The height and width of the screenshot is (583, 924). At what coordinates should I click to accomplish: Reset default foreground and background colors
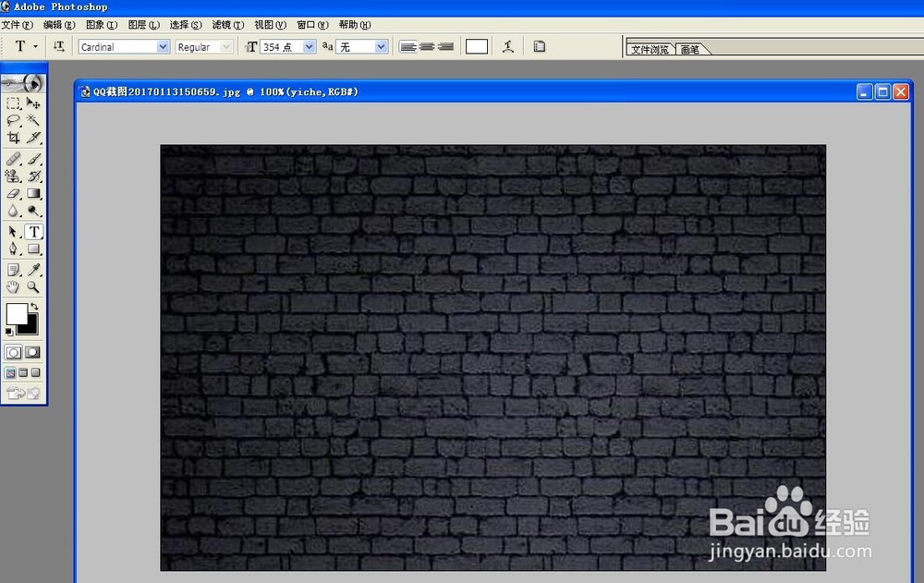pos(8,332)
